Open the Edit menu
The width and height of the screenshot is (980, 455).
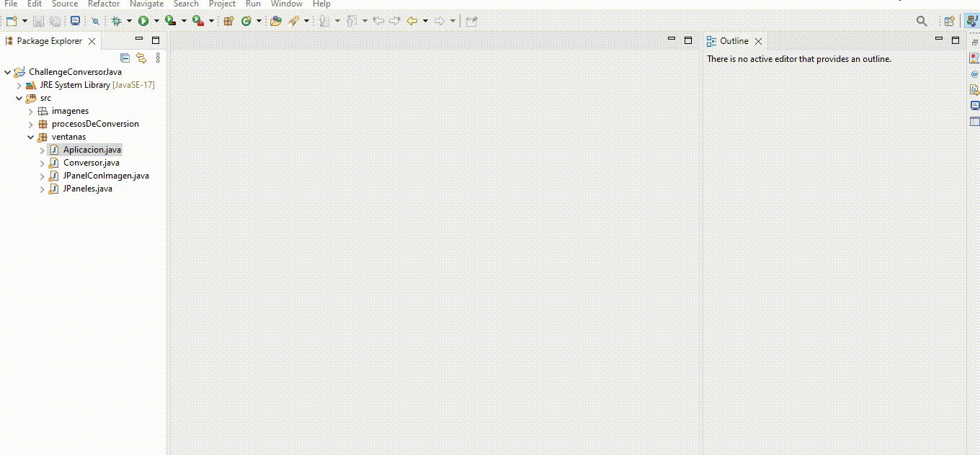point(35,4)
